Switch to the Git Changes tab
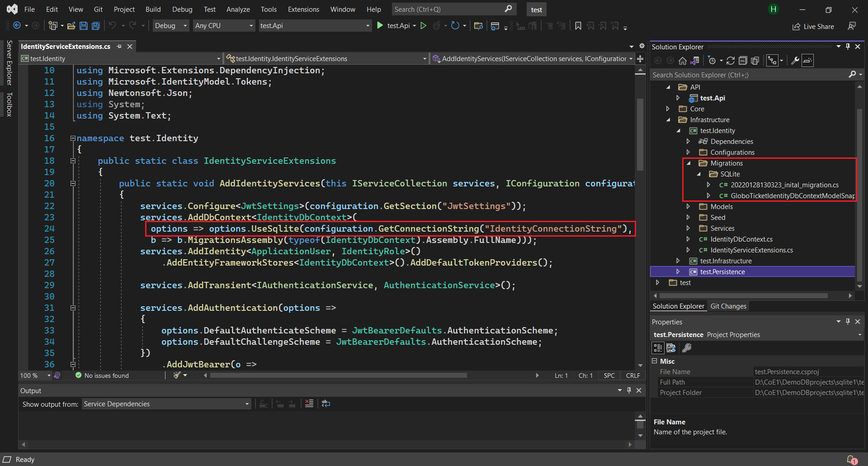Viewport: 868px width, 466px height. [728, 306]
